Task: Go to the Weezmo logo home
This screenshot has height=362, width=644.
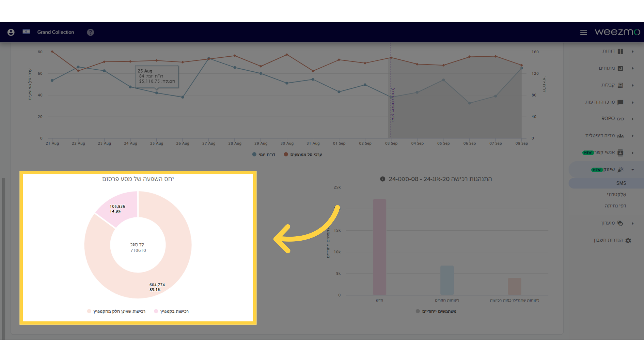Action: pos(618,32)
